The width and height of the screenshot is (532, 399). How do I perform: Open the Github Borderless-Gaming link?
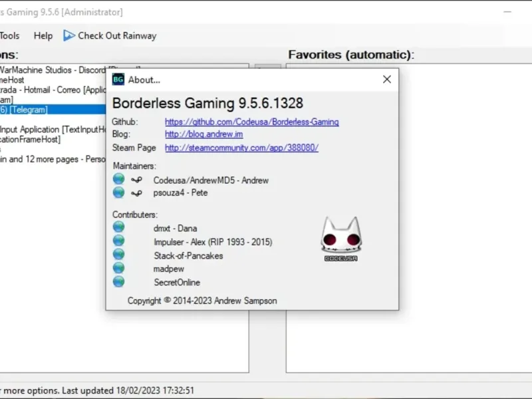tap(252, 122)
